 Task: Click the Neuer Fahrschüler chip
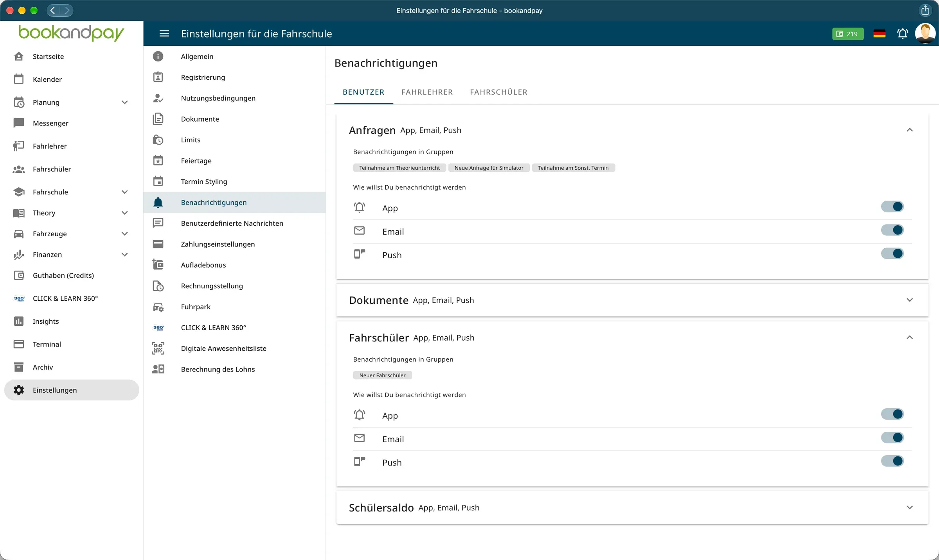click(382, 375)
